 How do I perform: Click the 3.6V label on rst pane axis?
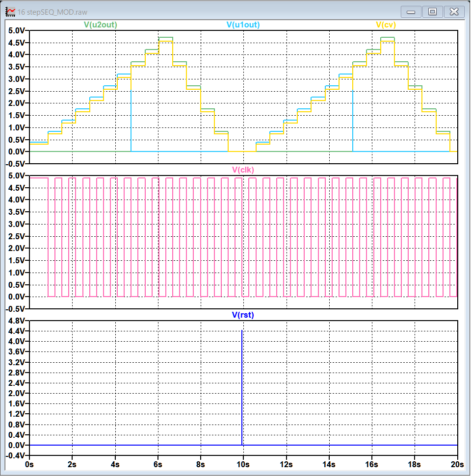16,352
